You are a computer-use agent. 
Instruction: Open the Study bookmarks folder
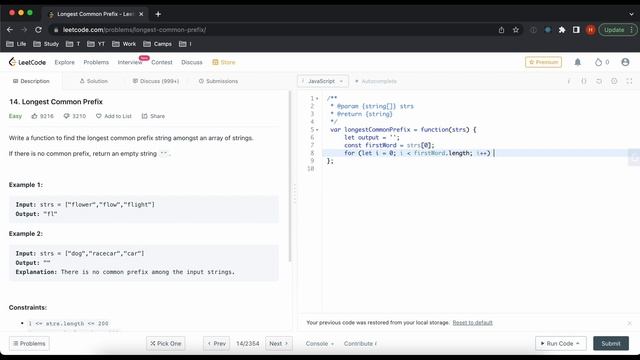click(46, 44)
